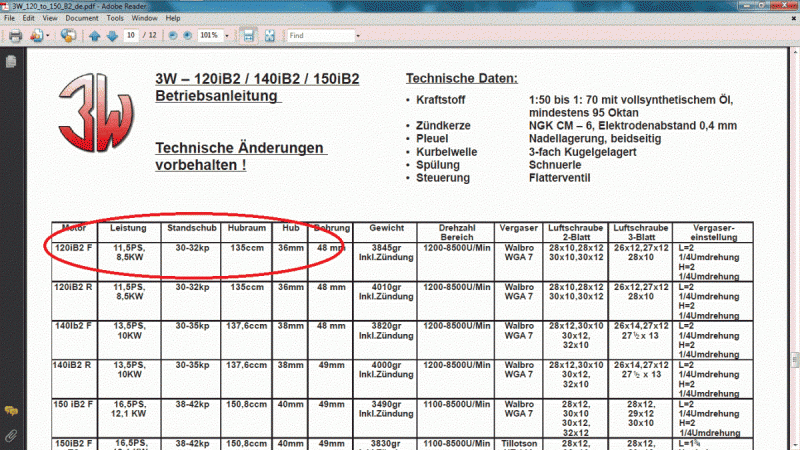Click the Print icon in toolbar

15,35
